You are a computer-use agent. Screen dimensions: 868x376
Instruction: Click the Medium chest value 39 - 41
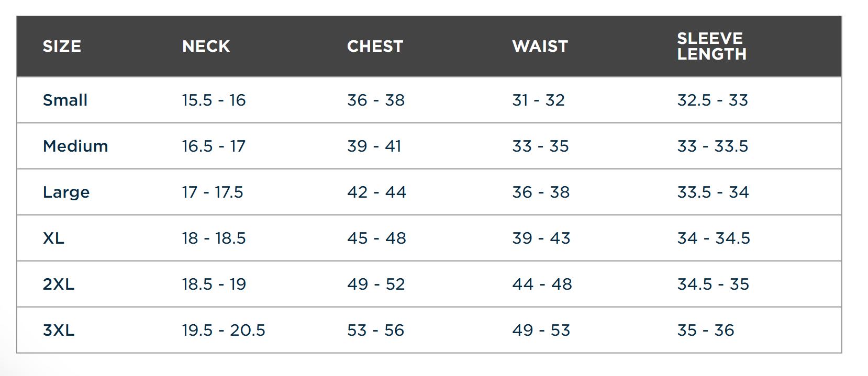click(374, 146)
